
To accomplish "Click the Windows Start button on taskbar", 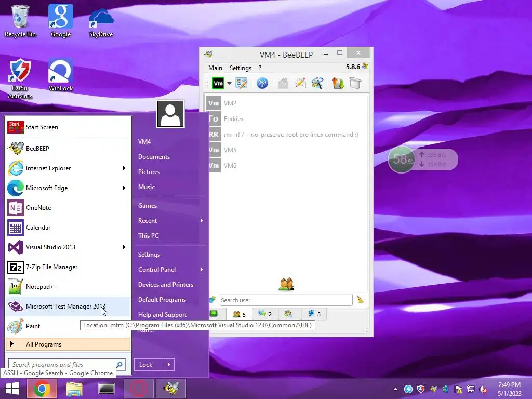I will click(x=12, y=389).
